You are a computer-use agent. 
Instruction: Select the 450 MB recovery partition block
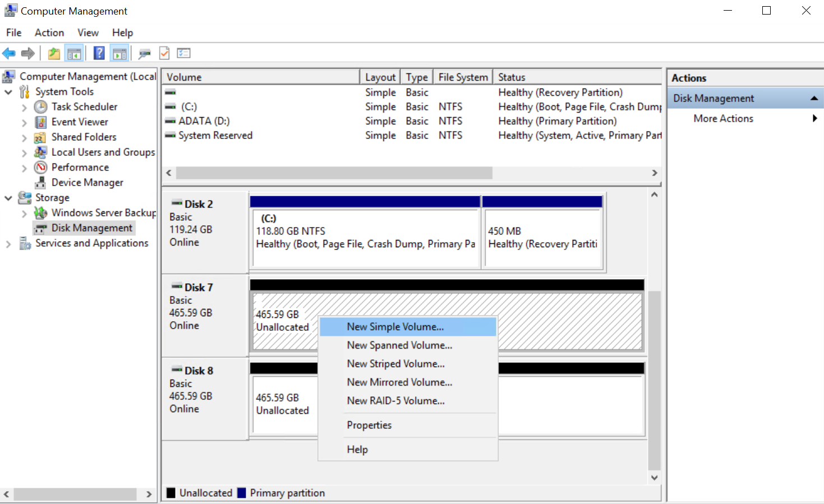543,238
